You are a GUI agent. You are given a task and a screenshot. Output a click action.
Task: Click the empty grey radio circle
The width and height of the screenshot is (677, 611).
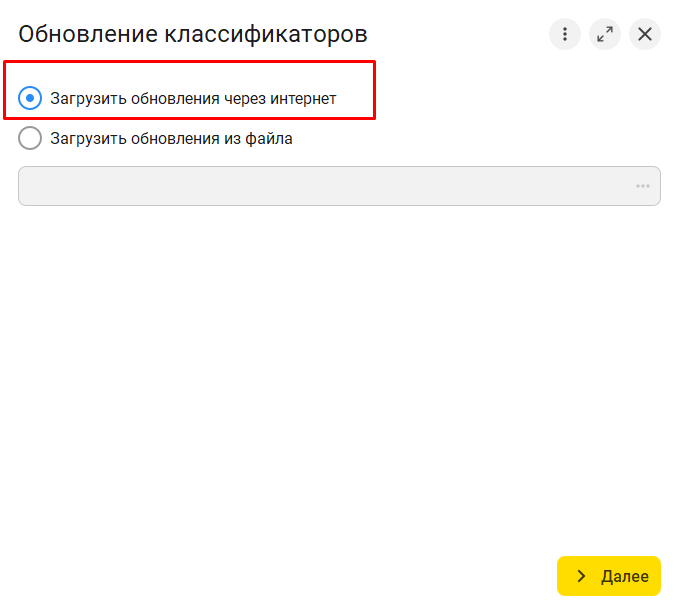tap(30, 138)
